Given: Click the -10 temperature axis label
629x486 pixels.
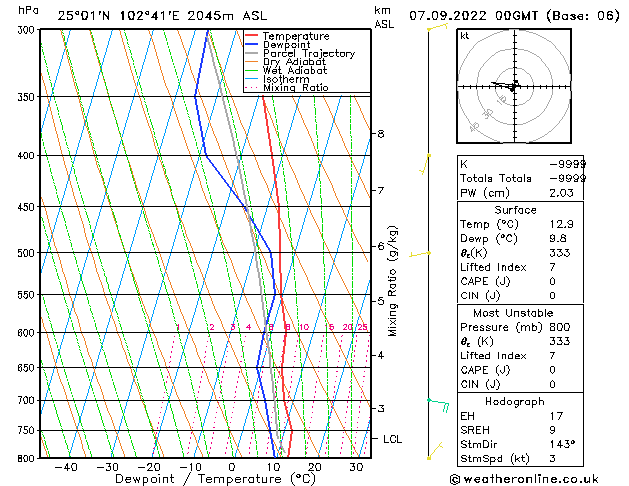Looking at the screenshot, I should [x=190, y=467].
